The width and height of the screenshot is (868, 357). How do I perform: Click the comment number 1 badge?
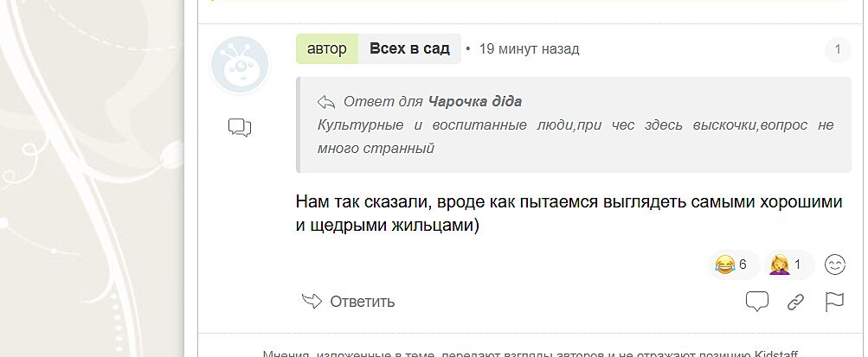click(837, 50)
